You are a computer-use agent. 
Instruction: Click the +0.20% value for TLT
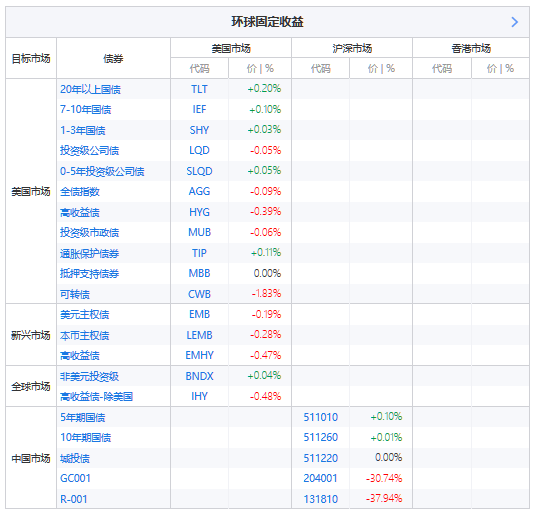(264, 88)
